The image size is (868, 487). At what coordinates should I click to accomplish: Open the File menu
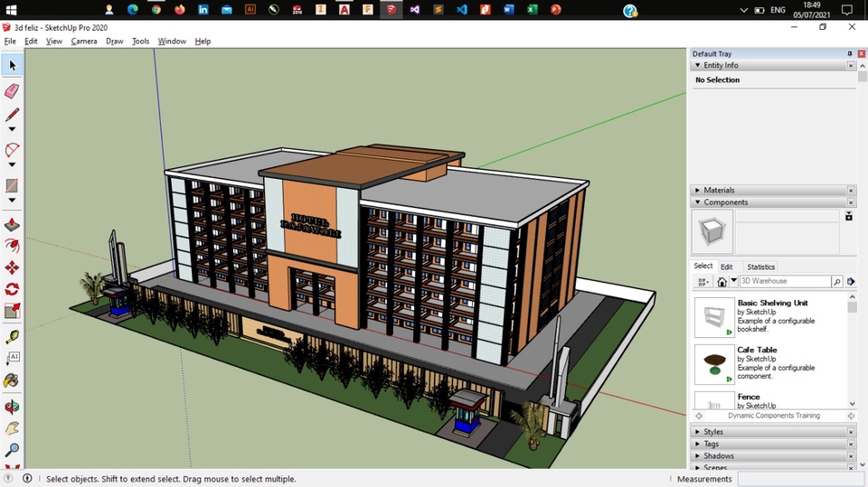(10, 41)
